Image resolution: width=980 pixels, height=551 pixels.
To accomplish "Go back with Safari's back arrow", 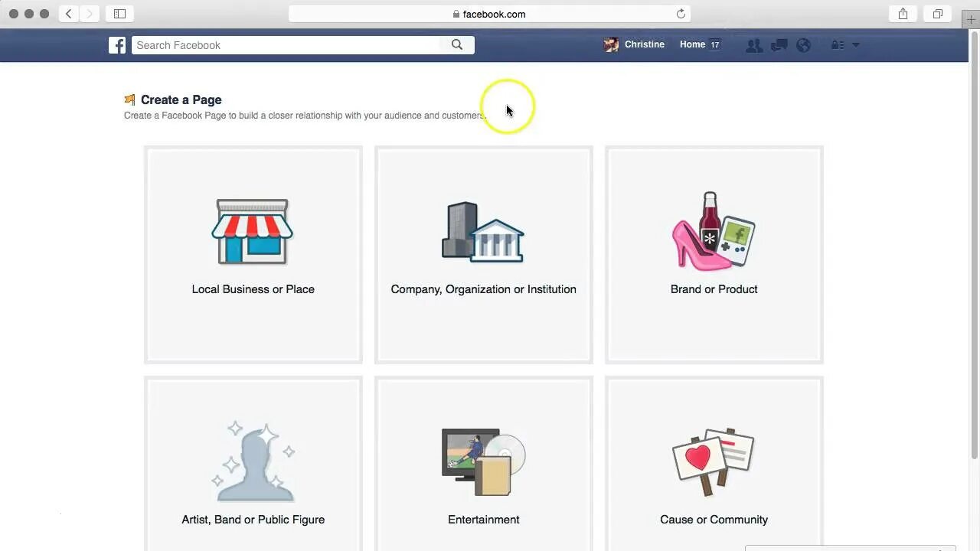I will point(69,14).
